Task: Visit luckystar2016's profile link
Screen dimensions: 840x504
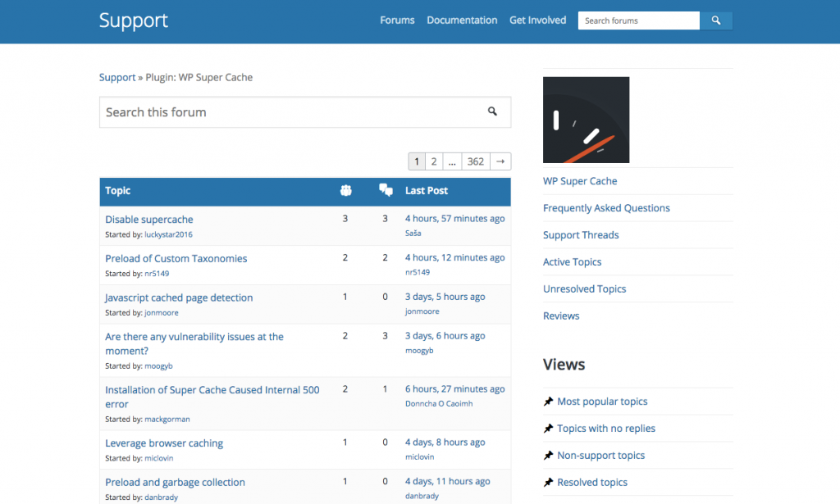Action: point(167,234)
